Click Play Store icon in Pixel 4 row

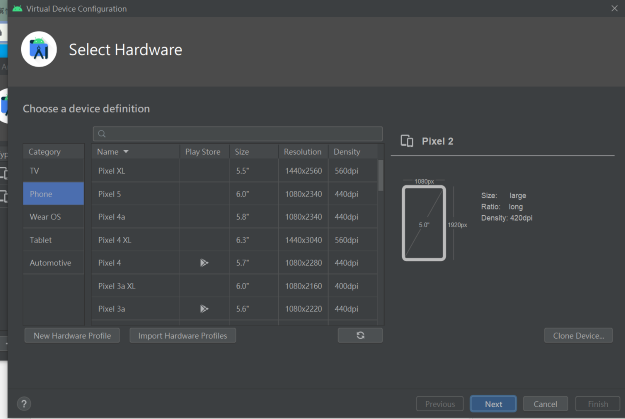point(204,263)
